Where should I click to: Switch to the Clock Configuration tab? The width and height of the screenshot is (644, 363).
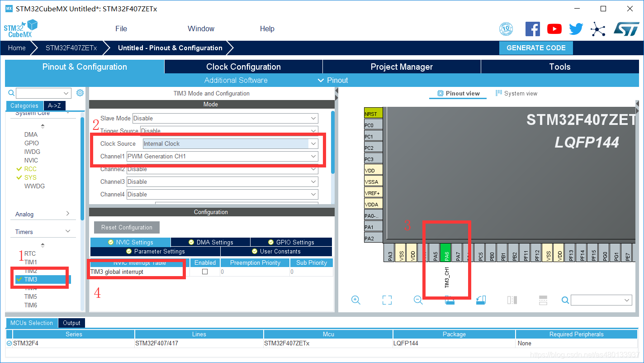click(243, 67)
